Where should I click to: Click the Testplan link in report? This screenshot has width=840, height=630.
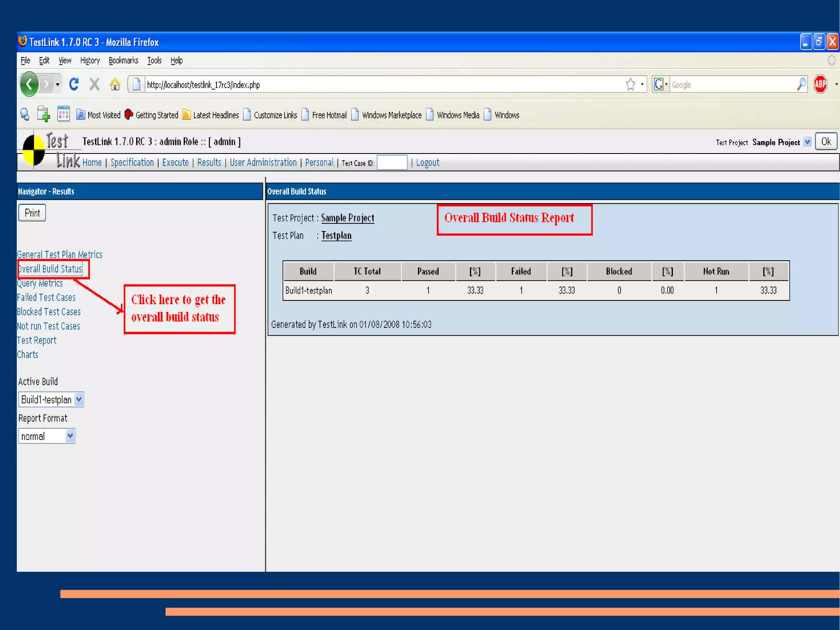coord(336,236)
